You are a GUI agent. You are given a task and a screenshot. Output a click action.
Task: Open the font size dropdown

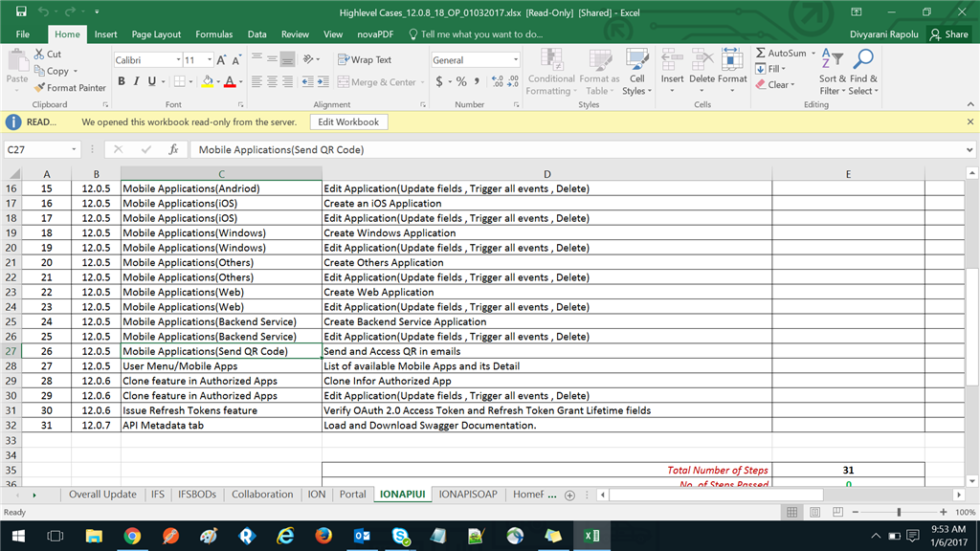click(210, 60)
